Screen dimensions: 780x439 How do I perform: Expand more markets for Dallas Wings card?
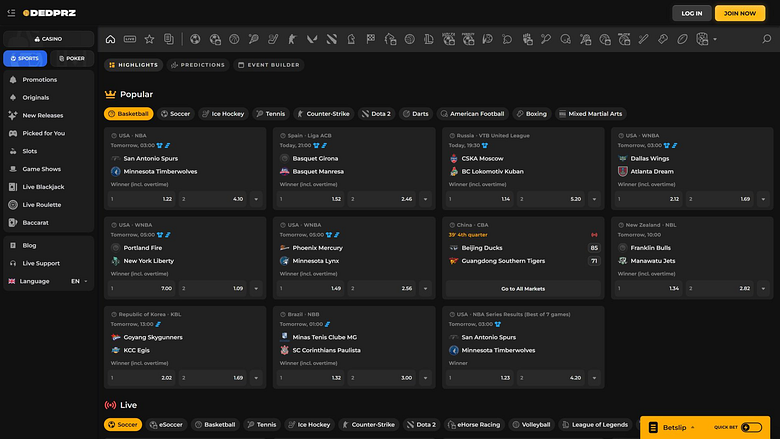(764, 199)
